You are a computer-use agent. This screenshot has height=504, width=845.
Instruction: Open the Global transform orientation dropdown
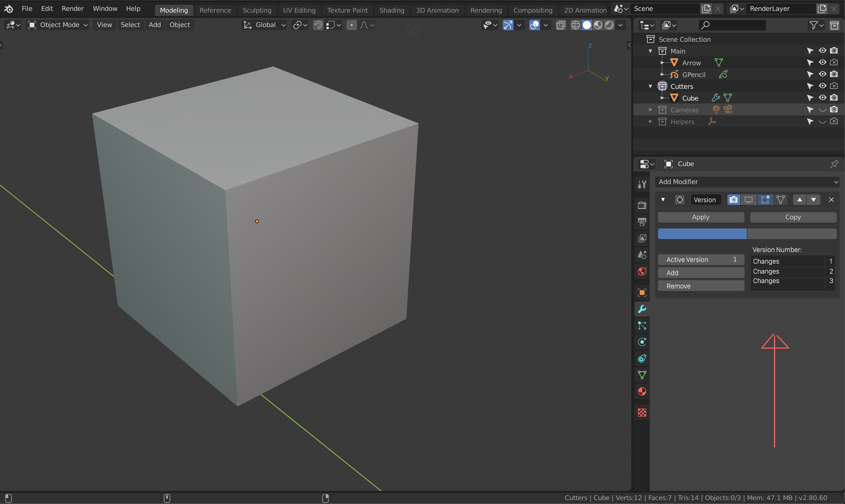coord(264,25)
